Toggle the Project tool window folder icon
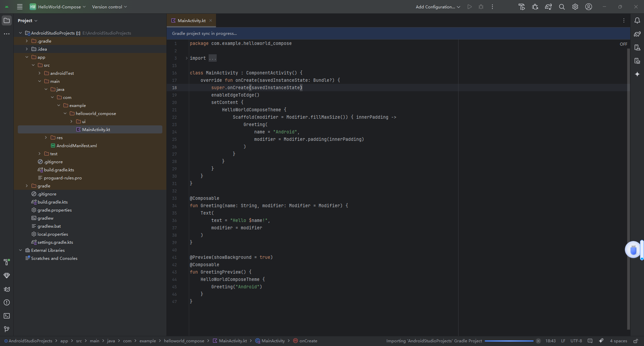644x346 pixels. 7,20
